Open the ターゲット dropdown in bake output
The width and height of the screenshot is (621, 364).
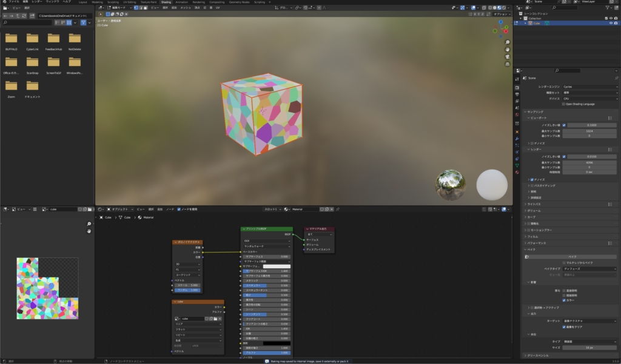[x=590, y=321]
